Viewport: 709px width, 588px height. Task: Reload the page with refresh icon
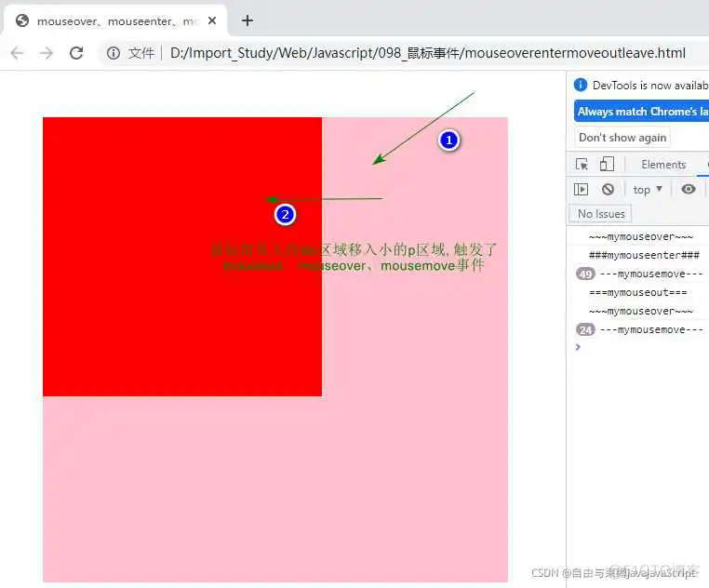click(x=76, y=53)
